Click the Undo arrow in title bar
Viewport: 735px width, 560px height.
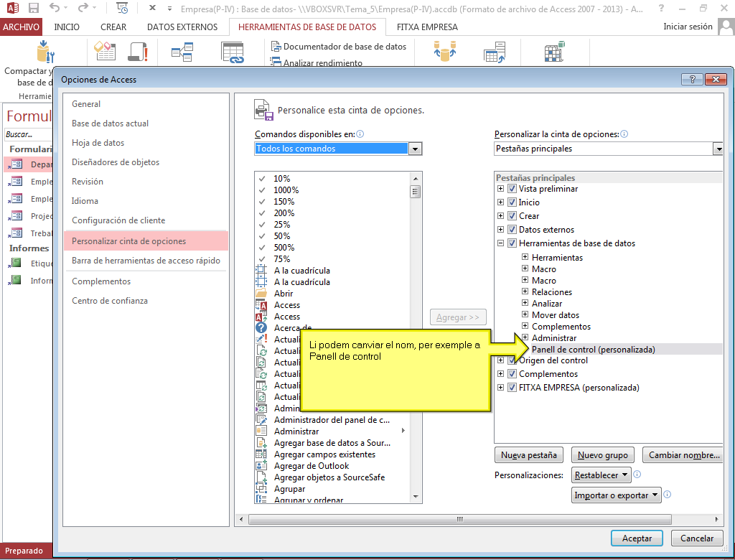(x=55, y=7)
